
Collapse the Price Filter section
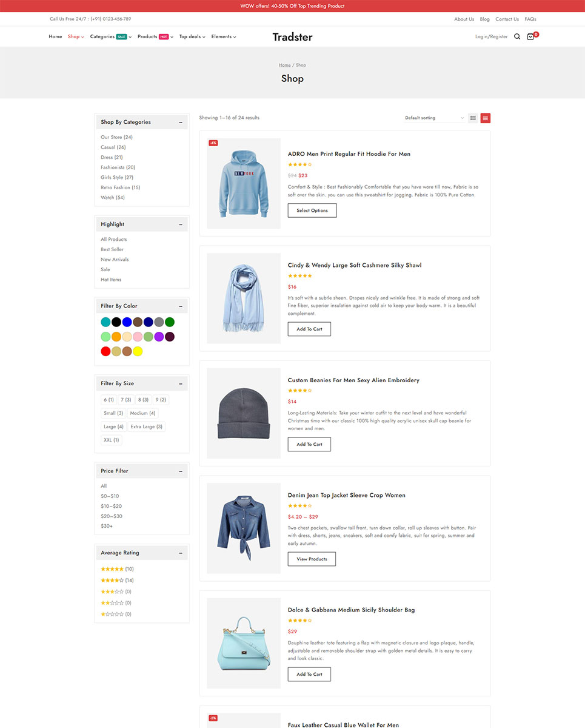(x=181, y=471)
